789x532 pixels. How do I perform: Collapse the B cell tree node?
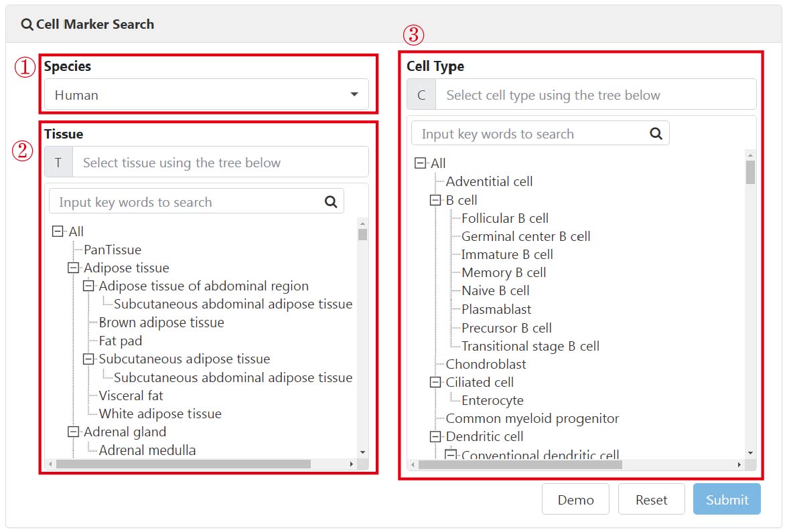(x=435, y=200)
